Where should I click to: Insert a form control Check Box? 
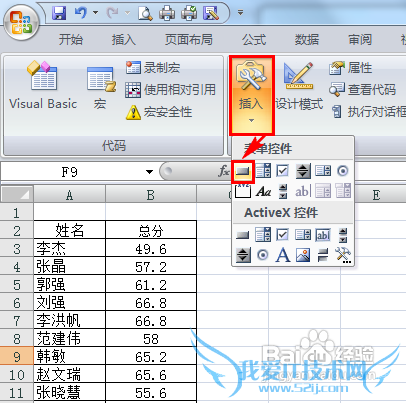[283, 171]
